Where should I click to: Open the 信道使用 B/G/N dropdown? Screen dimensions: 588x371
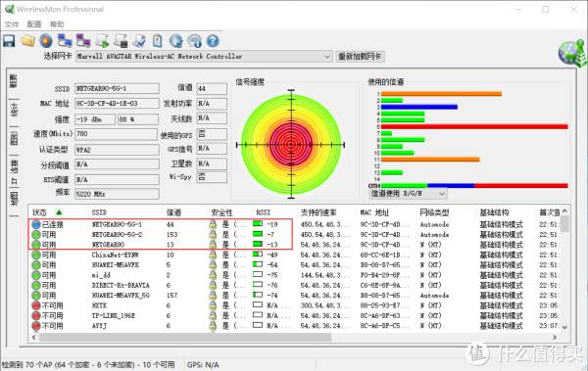click(x=408, y=194)
